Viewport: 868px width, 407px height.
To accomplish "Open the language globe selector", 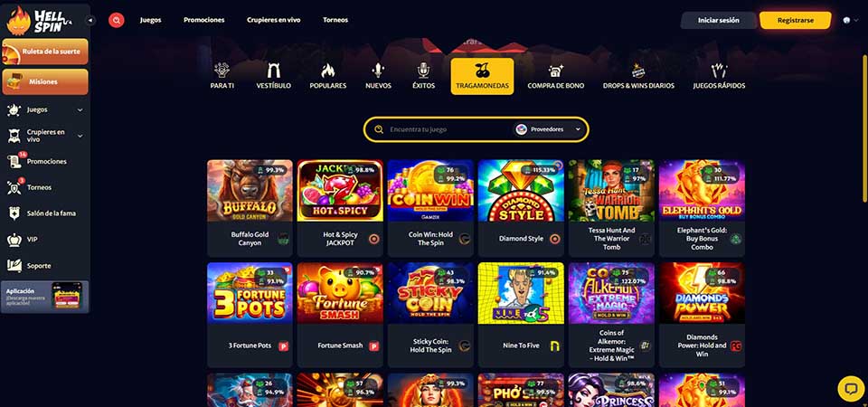I will 846,20.
